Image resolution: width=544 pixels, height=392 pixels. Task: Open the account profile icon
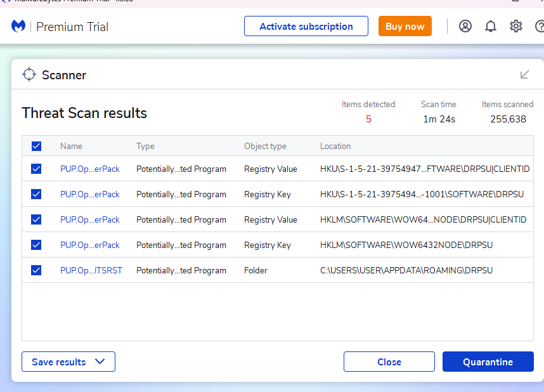[x=465, y=26]
